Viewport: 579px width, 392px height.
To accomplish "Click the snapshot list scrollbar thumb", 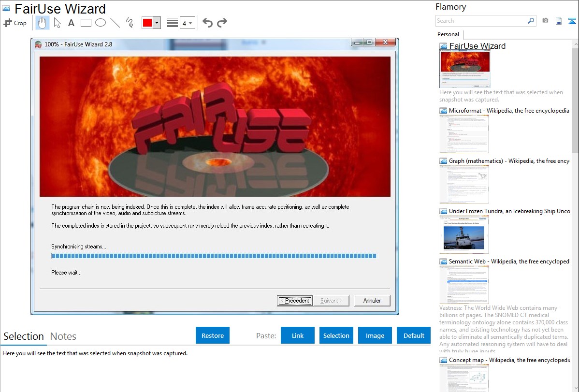I will click(575, 100).
